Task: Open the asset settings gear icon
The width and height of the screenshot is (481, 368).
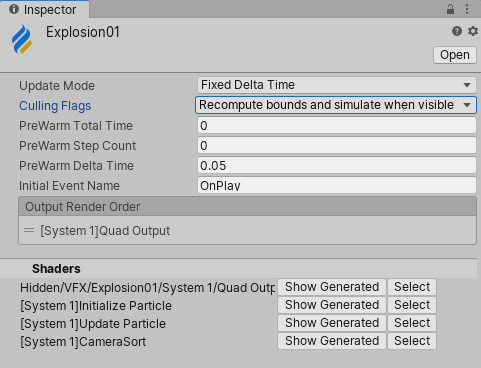Action: pyautogui.click(x=473, y=31)
